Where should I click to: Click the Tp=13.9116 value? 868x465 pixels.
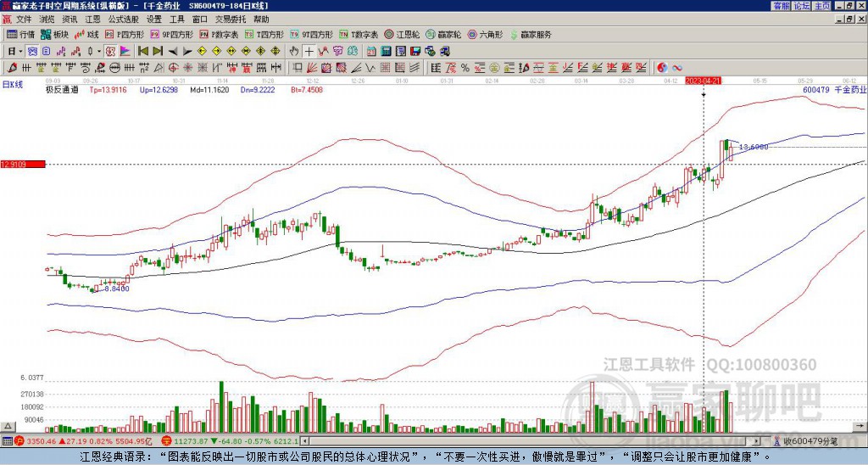click(108, 89)
